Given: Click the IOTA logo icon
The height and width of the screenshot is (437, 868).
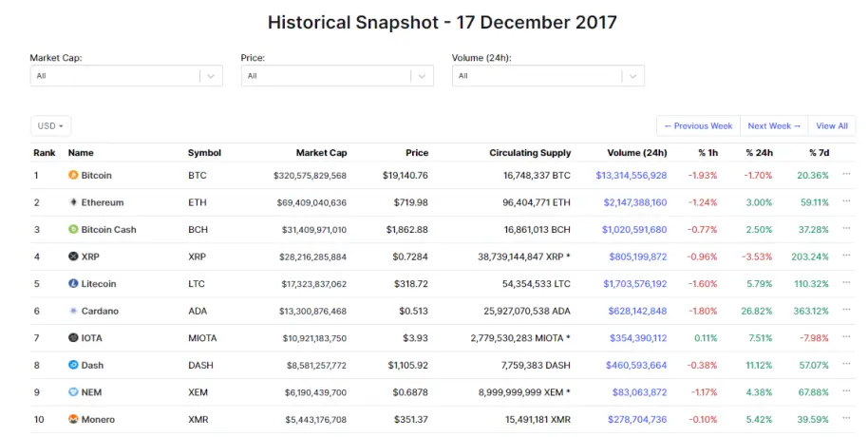Looking at the screenshot, I should (73, 338).
